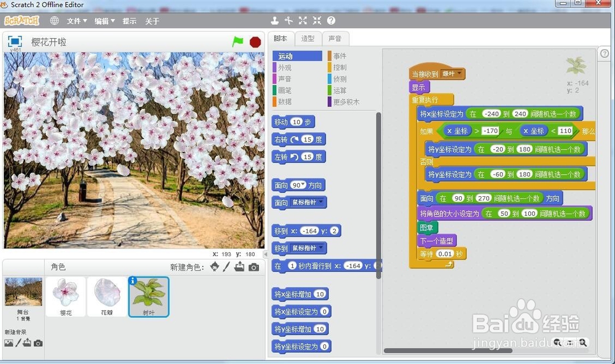The width and height of the screenshot is (615, 364).
Task: Open the 提示 menu
Action: [x=129, y=21]
